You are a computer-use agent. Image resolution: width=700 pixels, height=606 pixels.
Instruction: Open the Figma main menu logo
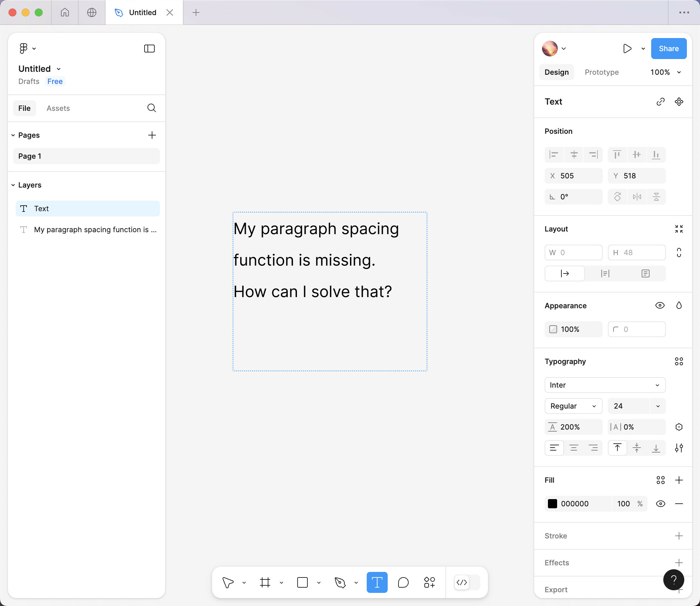[x=23, y=48]
